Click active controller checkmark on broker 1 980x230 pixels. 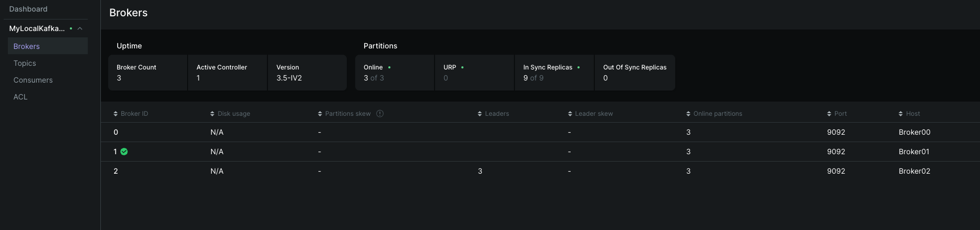[124, 152]
